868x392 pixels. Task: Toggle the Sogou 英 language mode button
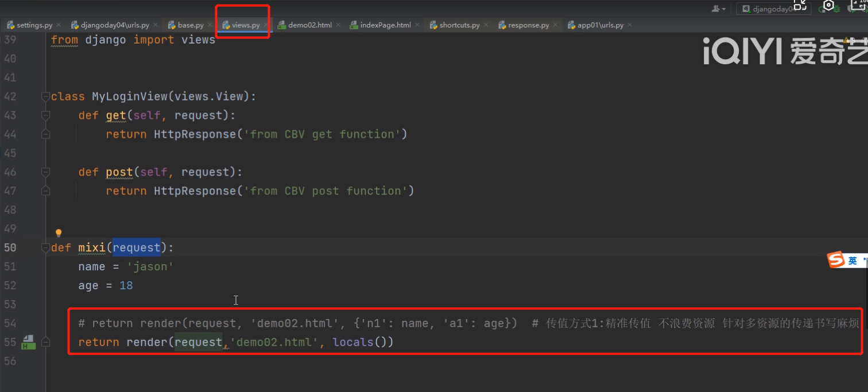pos(852,261)
